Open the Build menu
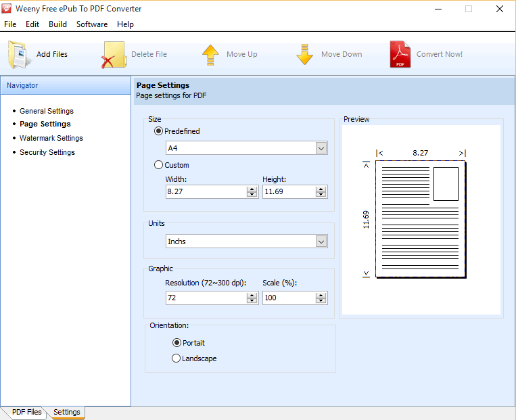This screenshot has height=420, width=516. (57, 24)
